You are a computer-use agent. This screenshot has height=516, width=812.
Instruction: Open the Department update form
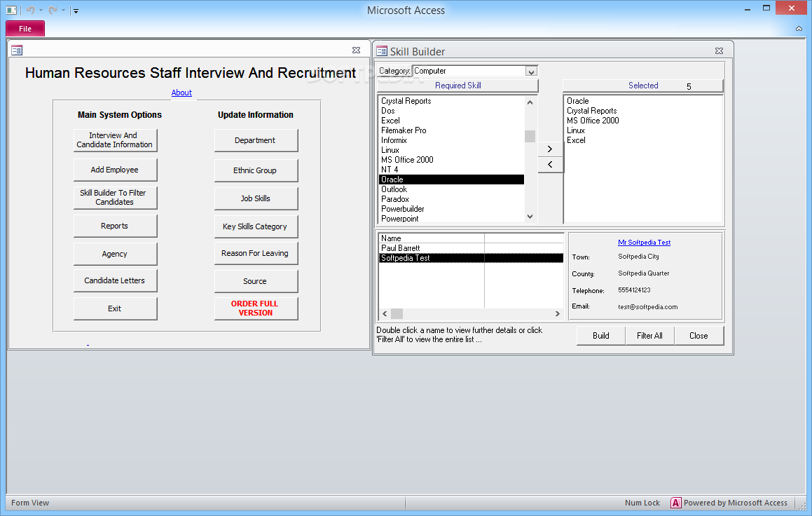(x=256, y=140)
